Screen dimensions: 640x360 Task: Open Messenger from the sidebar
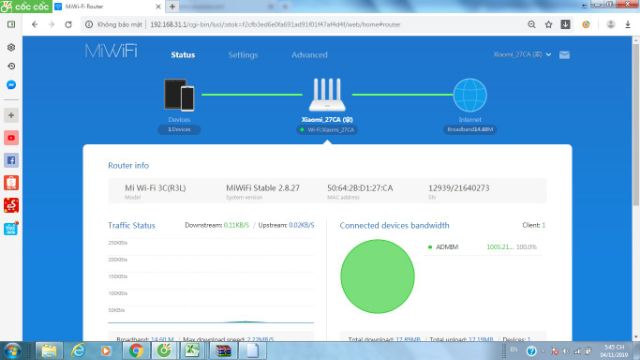pos(11,85)
